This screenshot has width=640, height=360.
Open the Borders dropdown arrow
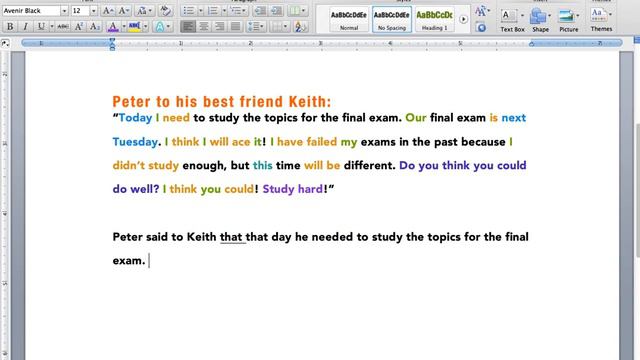pyautogui.click(x=285, y=27)
